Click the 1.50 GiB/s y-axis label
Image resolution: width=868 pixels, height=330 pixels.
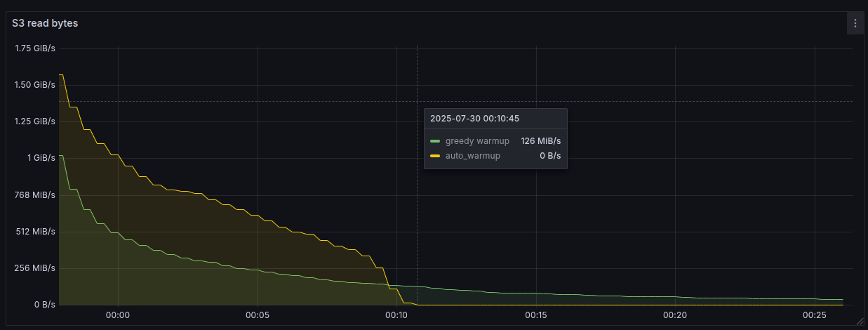35,85
